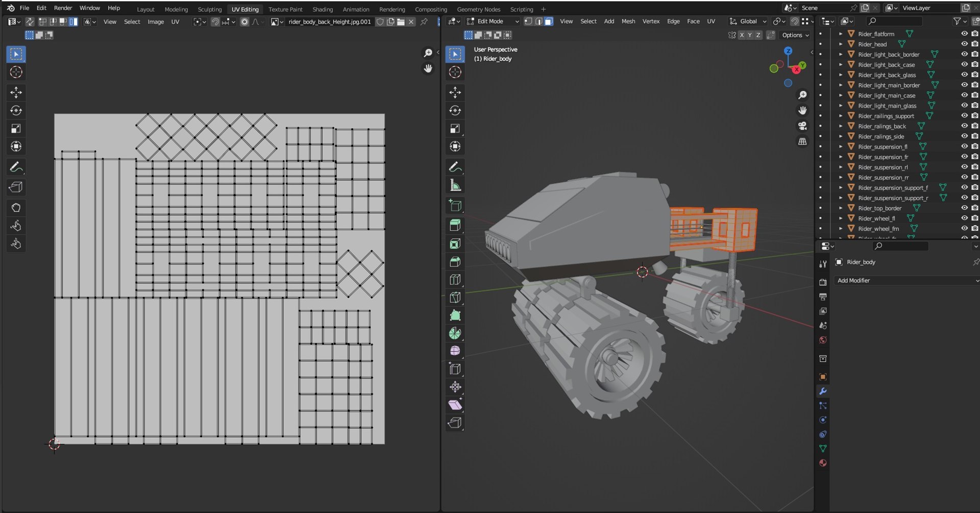Enable vertex select mode in 3D viewport
The width and height of the screenshot is (980, 513).
528,21
